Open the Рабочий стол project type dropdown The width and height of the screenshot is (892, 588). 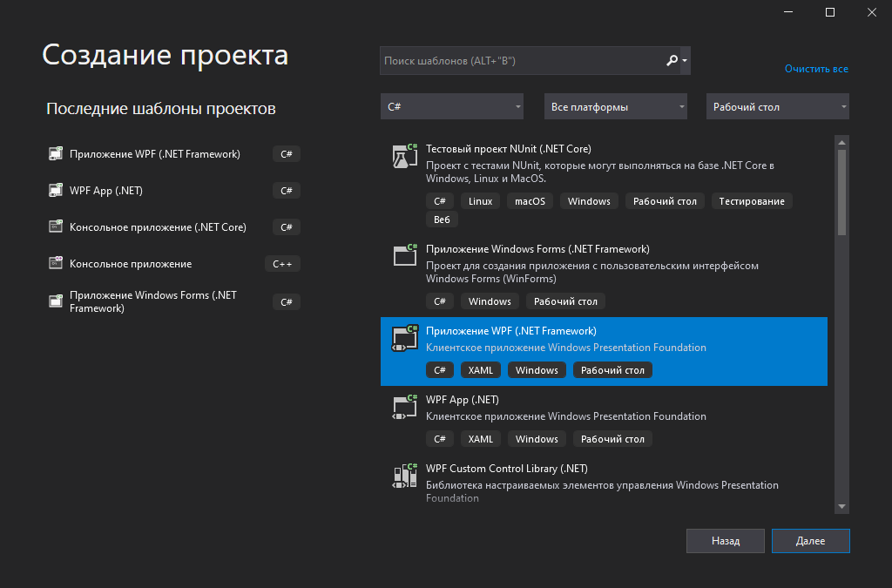(778, 106)
